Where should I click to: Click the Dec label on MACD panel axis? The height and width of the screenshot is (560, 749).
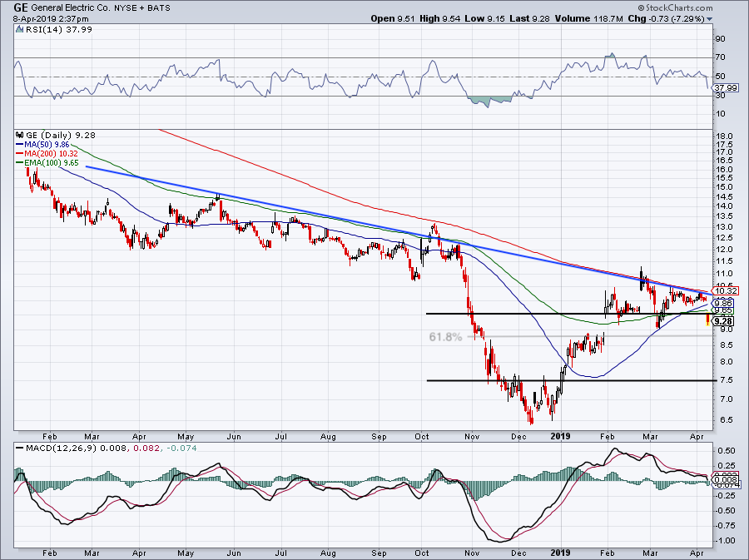518,553
